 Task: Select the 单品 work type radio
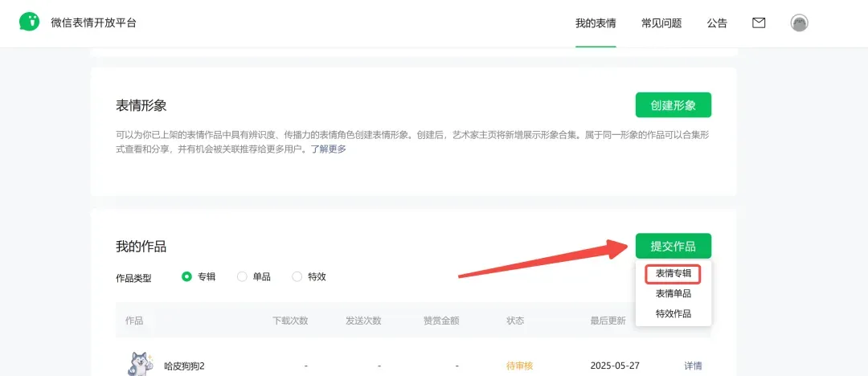coord(242,276)
